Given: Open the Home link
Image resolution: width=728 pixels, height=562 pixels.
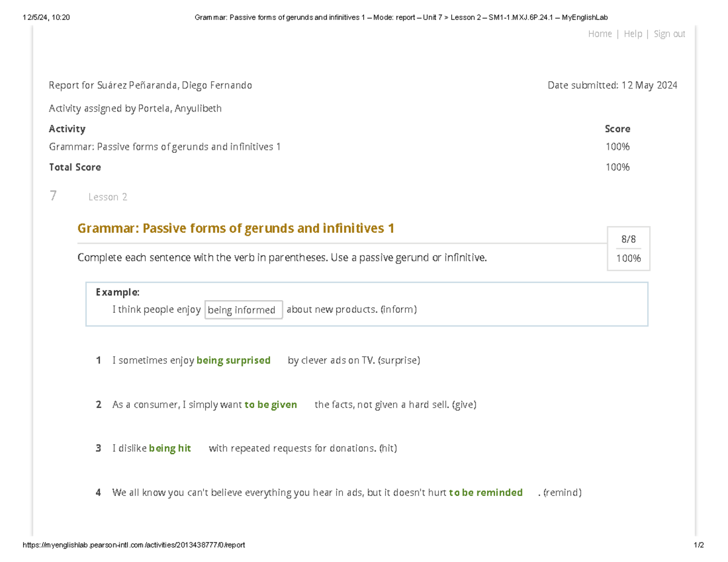Looking at the screenshot, I should 600,34.
